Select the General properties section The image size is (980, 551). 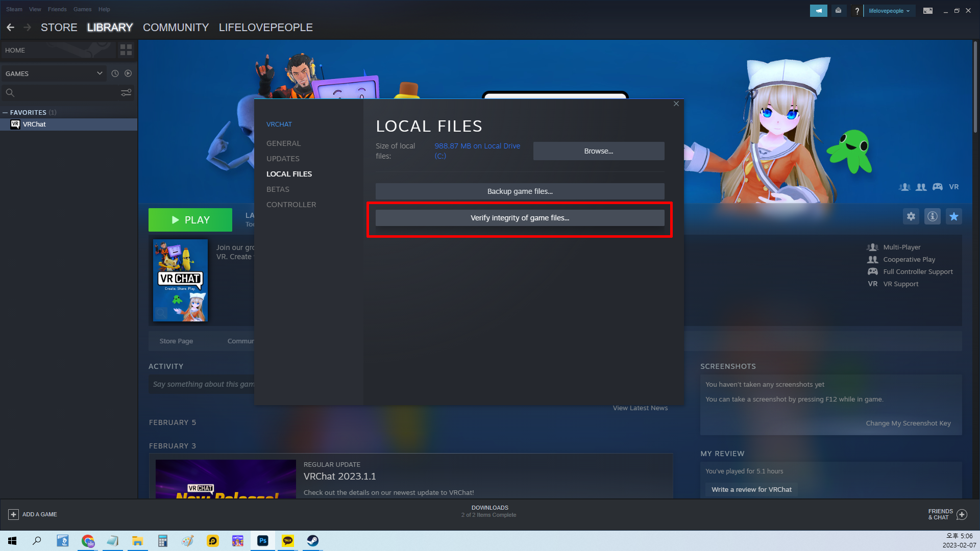[x=284, y=143]
